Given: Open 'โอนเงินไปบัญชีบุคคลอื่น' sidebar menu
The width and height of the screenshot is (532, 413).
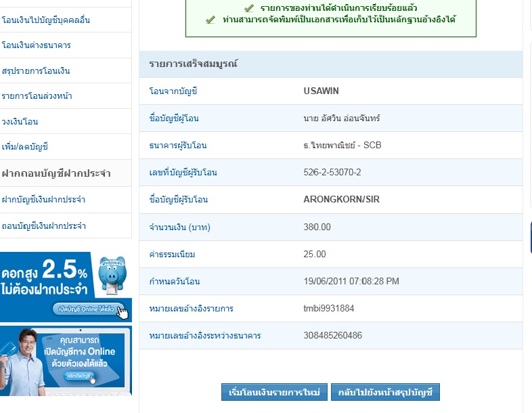Looking at the screenshot, I should [x=46, y=20].
